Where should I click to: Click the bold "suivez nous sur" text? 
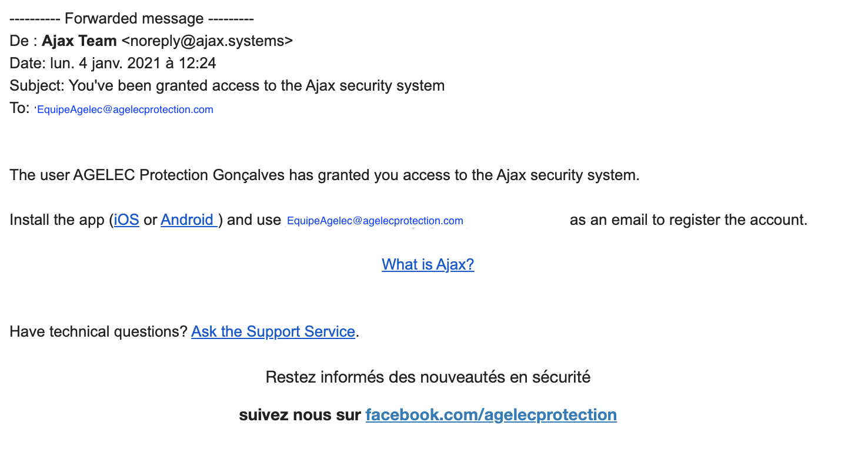pos(299,415)
